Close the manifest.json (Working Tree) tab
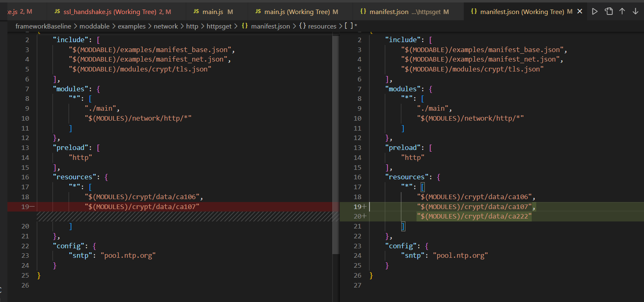644x302 pixels. point(580,12)
